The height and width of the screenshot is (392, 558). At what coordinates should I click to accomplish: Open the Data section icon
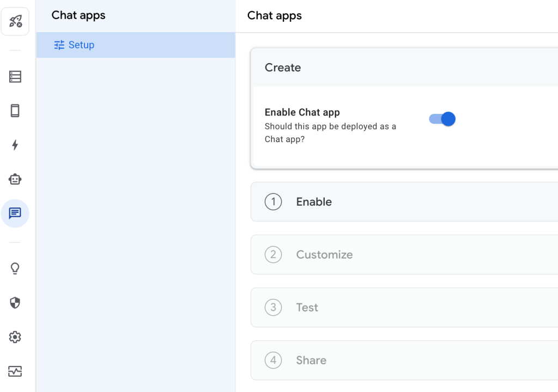tap(15, 77)
